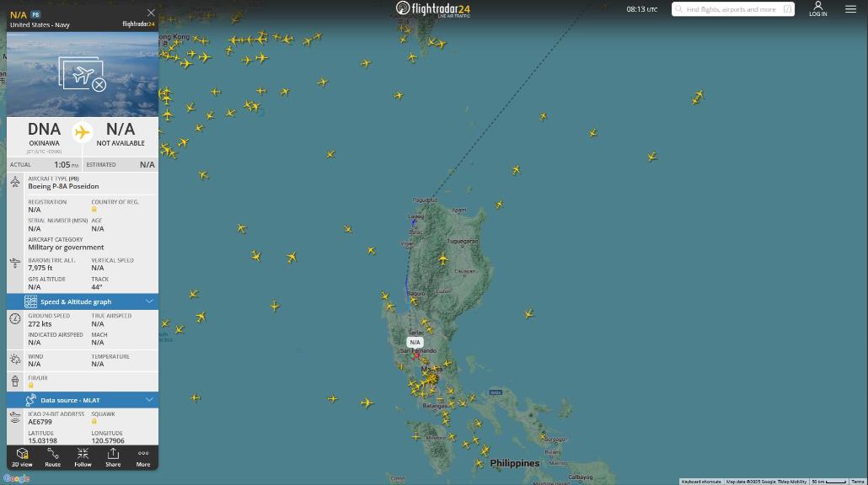
Task: Click the "15.03198" latitude value
Action: (43, 440)
